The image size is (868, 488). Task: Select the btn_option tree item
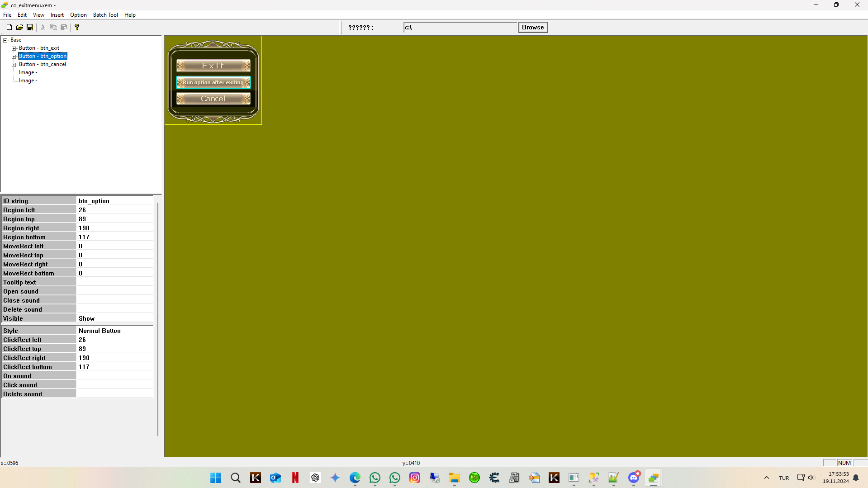pyautogui.click(x=43, y=56)
